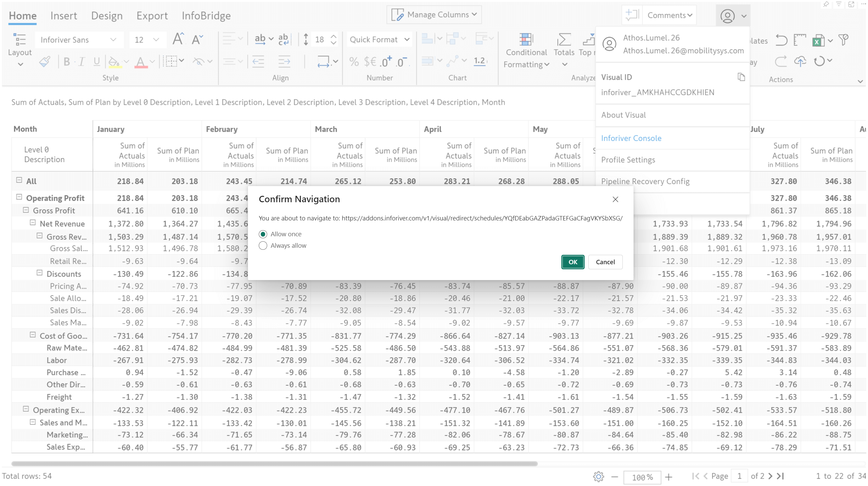Click the decrease indent icon
This screenshot has height=486, width=868.
258,62
